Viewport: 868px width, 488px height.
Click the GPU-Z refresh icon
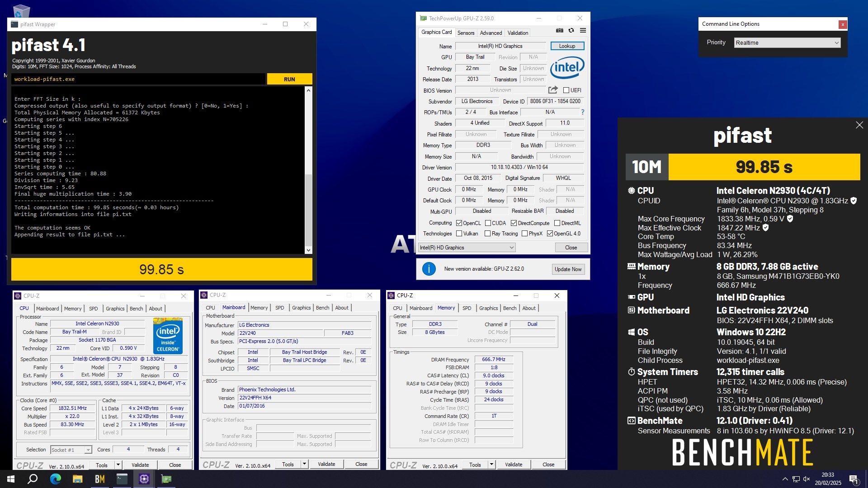[571, 31]
